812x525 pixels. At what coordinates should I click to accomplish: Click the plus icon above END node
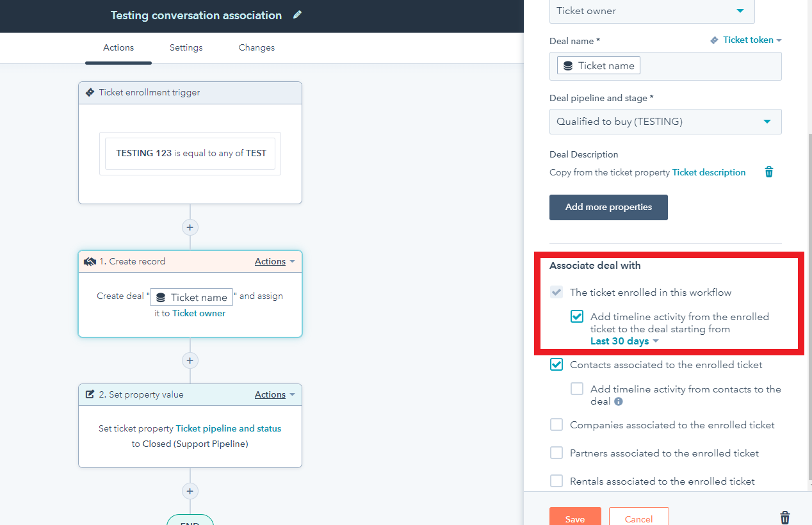190,491
